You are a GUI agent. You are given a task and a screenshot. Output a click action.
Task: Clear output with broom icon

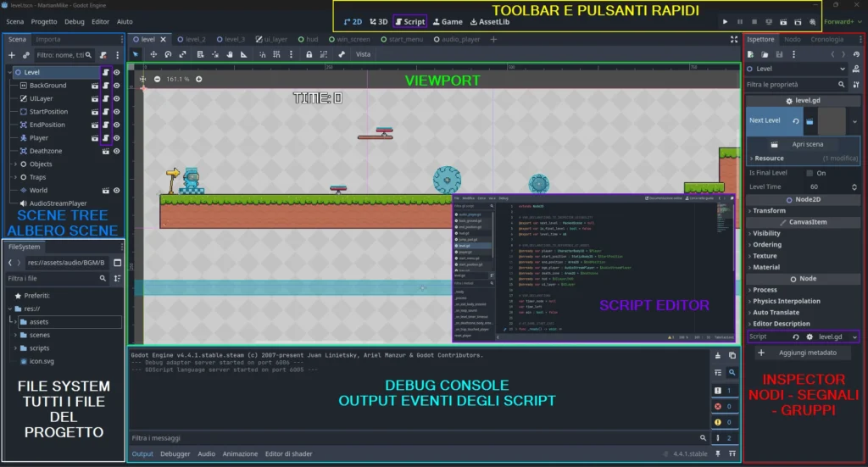[718, 356]
